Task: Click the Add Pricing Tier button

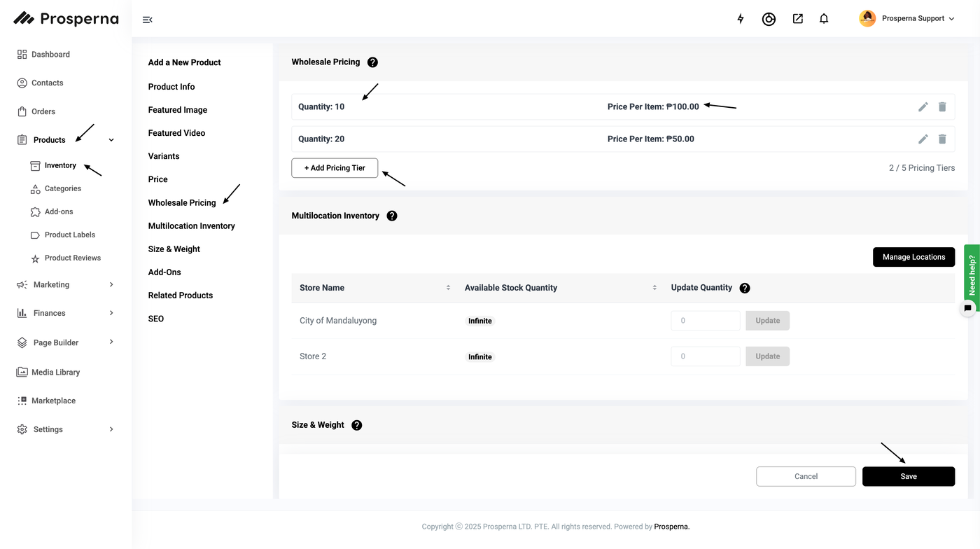Action: [x=335, y=168]
